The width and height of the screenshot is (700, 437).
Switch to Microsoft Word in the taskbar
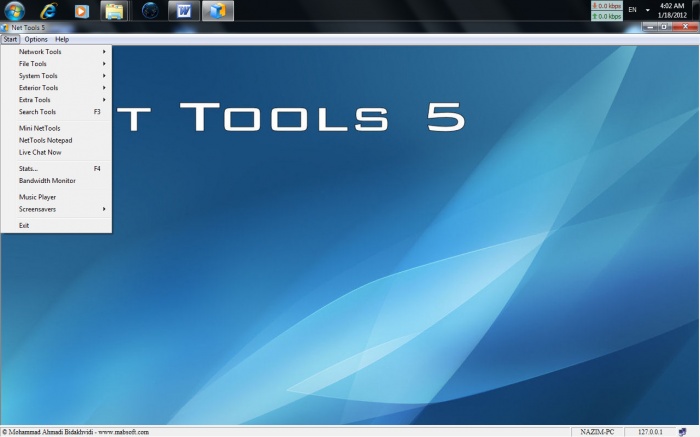(184, 11)
